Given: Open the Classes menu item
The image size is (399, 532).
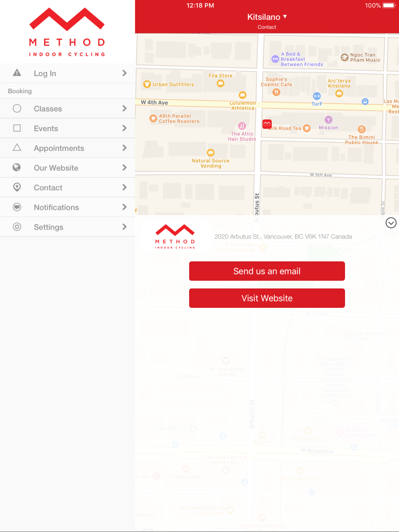Looking at the screenshot, I should (67, 108).
